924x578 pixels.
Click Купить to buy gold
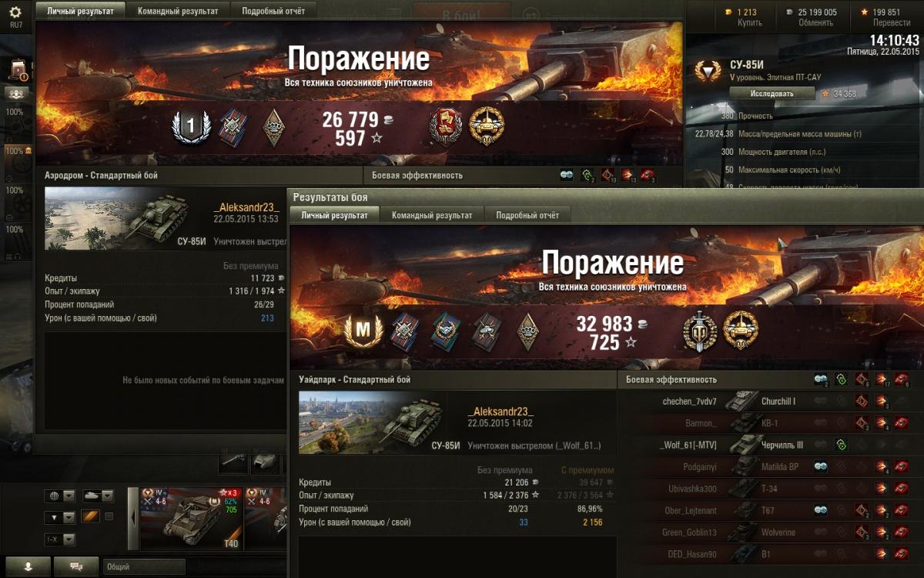click(x=749, y=22)
